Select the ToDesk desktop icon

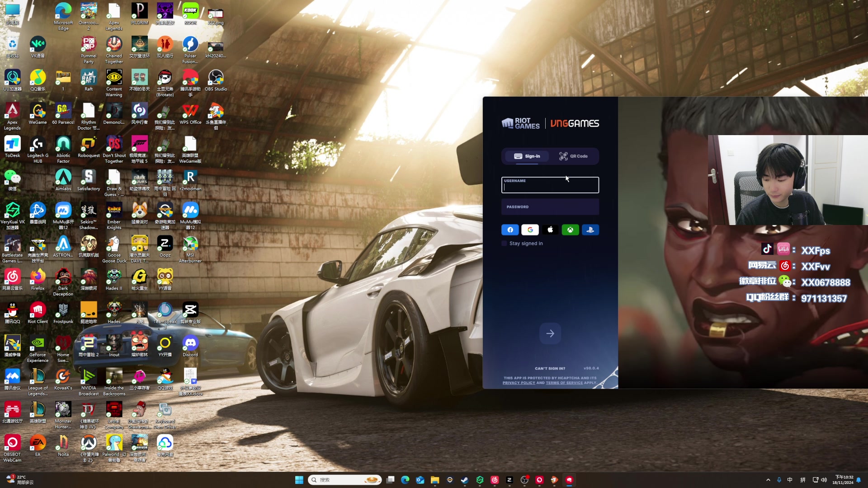point(13,147)
